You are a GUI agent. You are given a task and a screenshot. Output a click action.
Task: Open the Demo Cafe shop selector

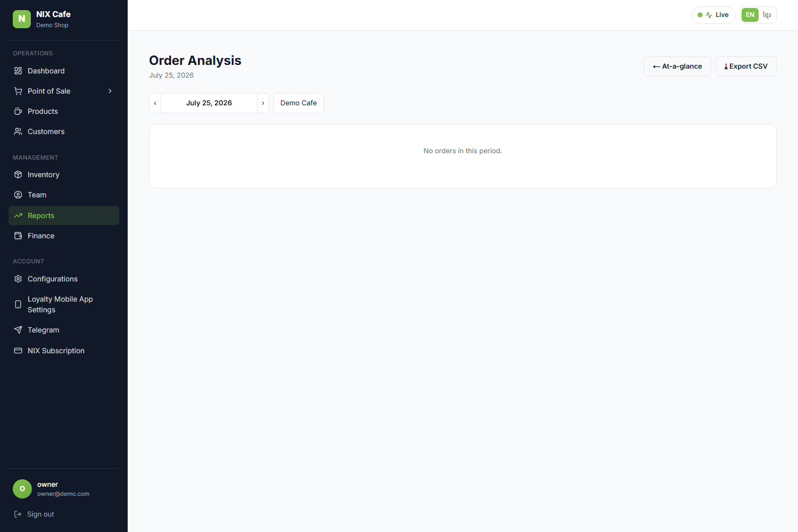(298, 103)
